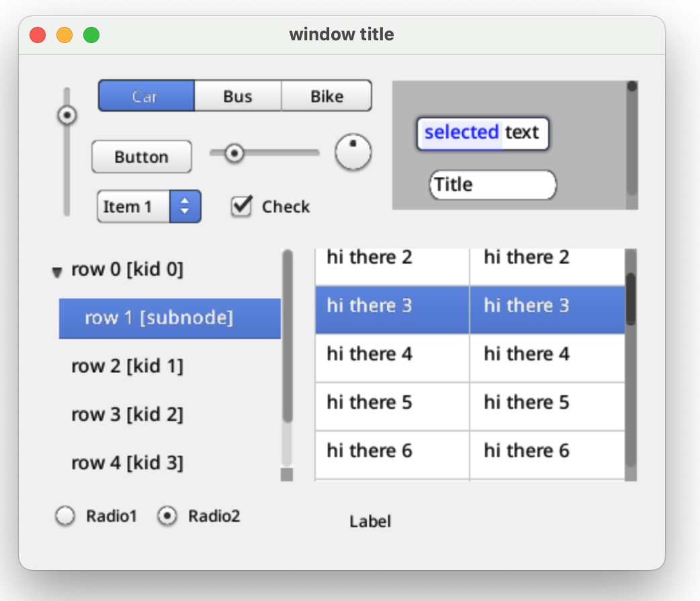
Task: Click the table's vertical scrollbar thumb
Action: coord(631,298)
